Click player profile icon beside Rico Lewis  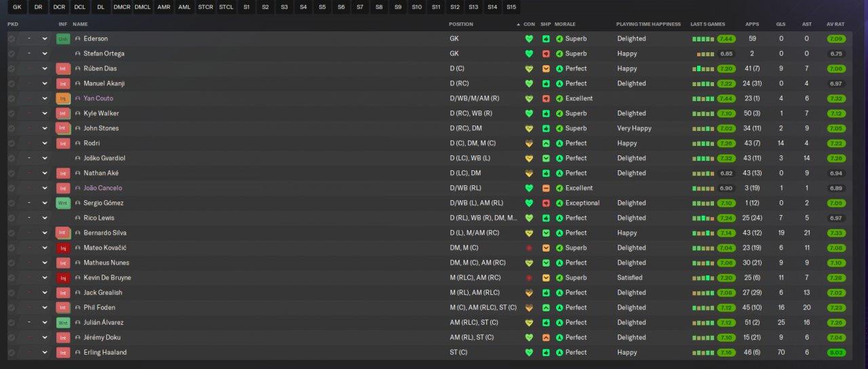click(x=78, y=218)
